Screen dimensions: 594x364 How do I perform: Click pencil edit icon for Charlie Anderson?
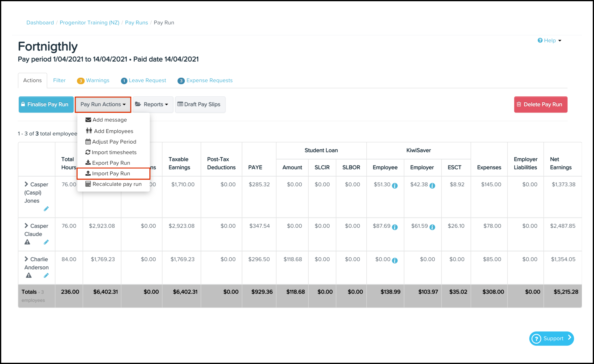46,275
